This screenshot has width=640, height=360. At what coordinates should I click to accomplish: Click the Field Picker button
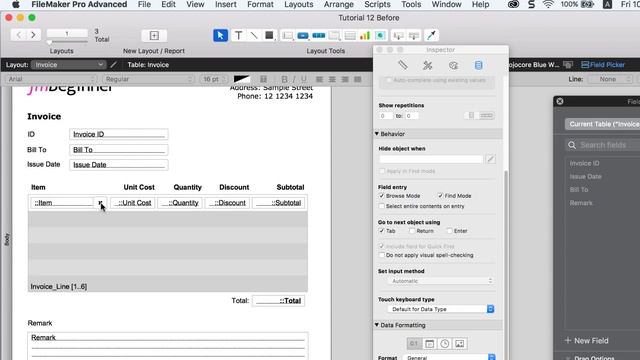coord(603,64)
